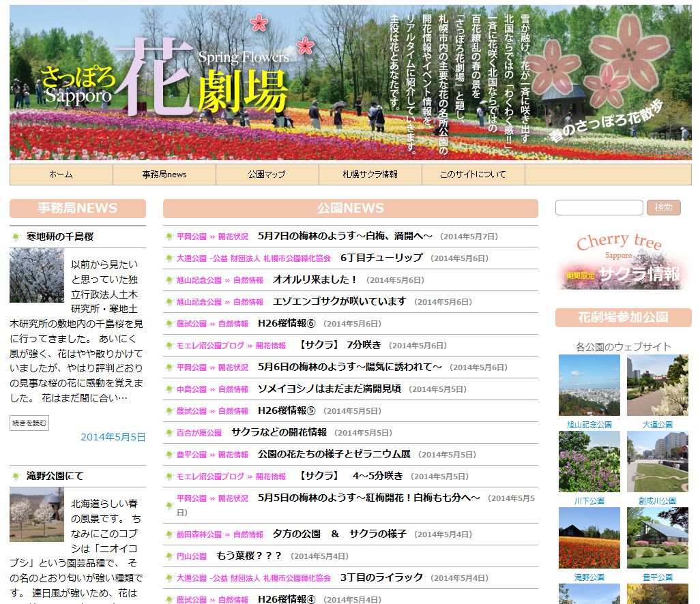The height and width of the screenshot is (604, 700).
Task: Open the 寒地研の千島桜 article heading
Action: (60, 237)
